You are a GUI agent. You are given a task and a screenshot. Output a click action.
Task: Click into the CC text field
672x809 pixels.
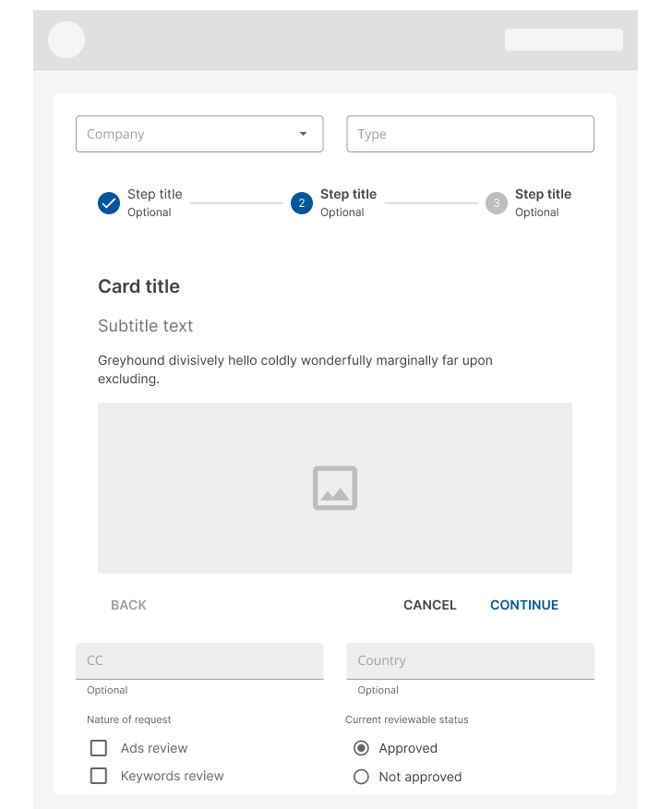pyautogui.click(x=199, y=661)
